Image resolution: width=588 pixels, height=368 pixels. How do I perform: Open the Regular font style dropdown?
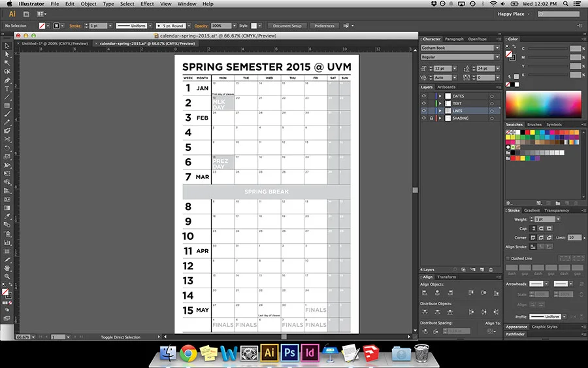click(497, 57)
